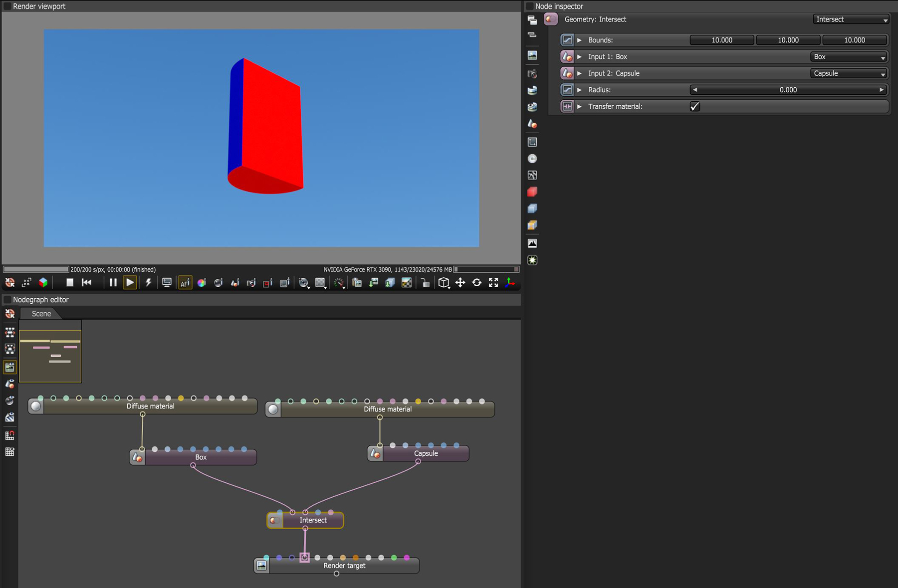The width and height of the screenshot is (898, 588).
Task: Increase Radius with the right arrow
Action: click(x=882, y=90)
